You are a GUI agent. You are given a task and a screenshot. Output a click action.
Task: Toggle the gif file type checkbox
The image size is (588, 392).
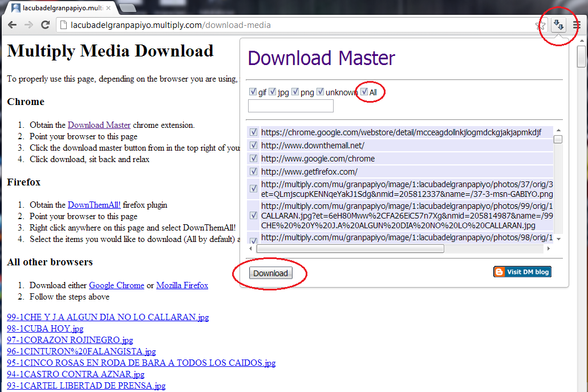click(x=253, y=91)
